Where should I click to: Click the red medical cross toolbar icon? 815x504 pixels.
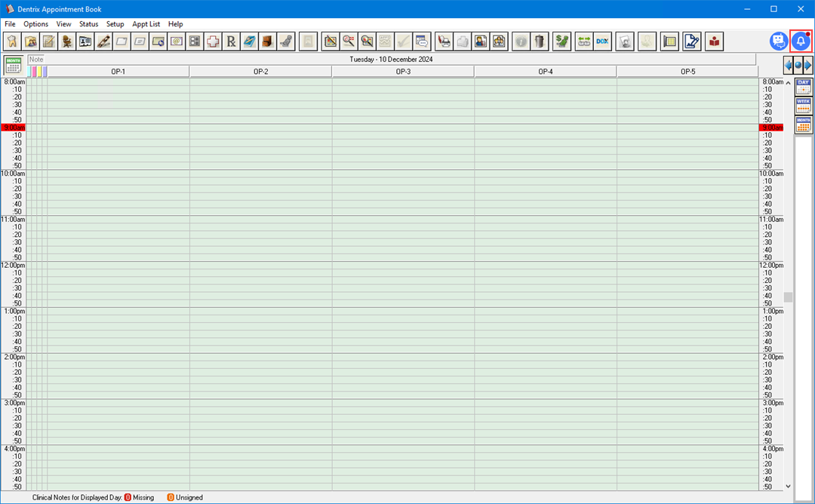(214, 41)
